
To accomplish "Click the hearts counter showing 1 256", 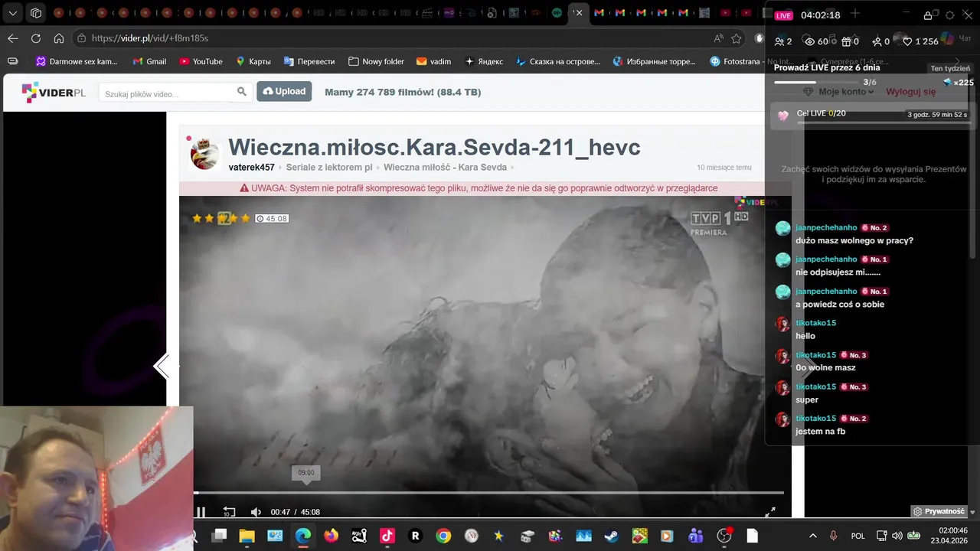I will click(x=921, y=41).
